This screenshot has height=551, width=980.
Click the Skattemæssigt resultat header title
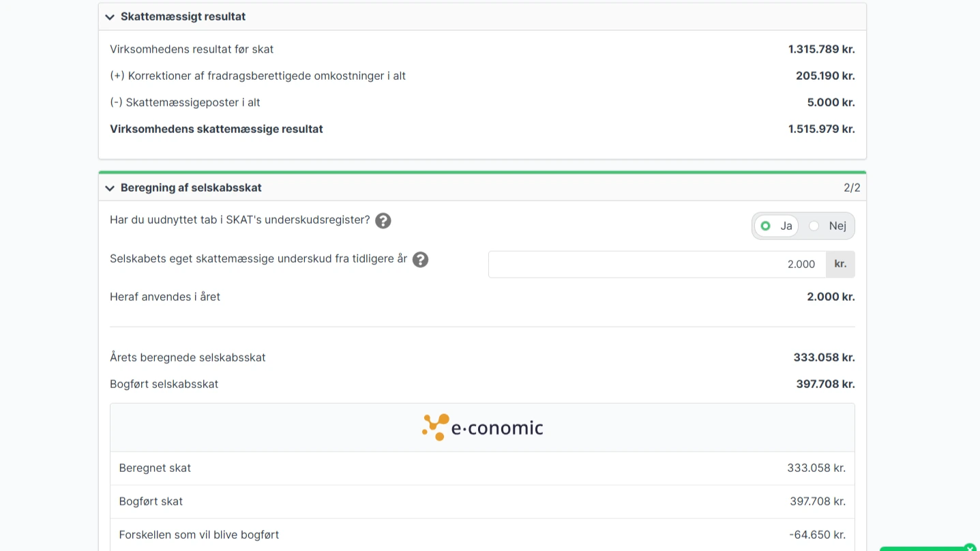pyautogui.click(x=183, y=16)
